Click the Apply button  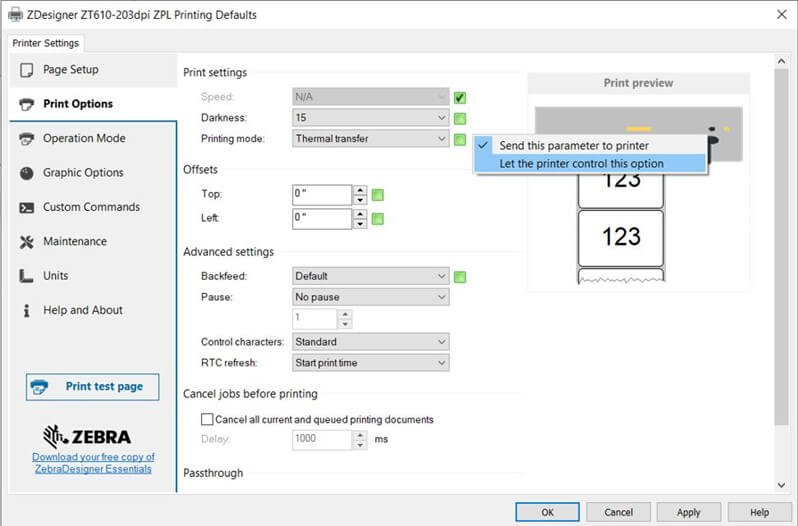tap(689, 512)
